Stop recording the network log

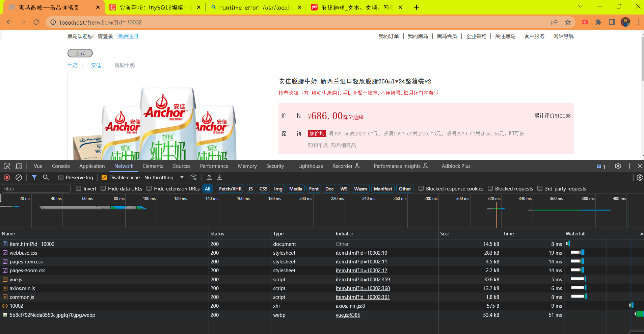pyautogui.click(x=7, y=177)
